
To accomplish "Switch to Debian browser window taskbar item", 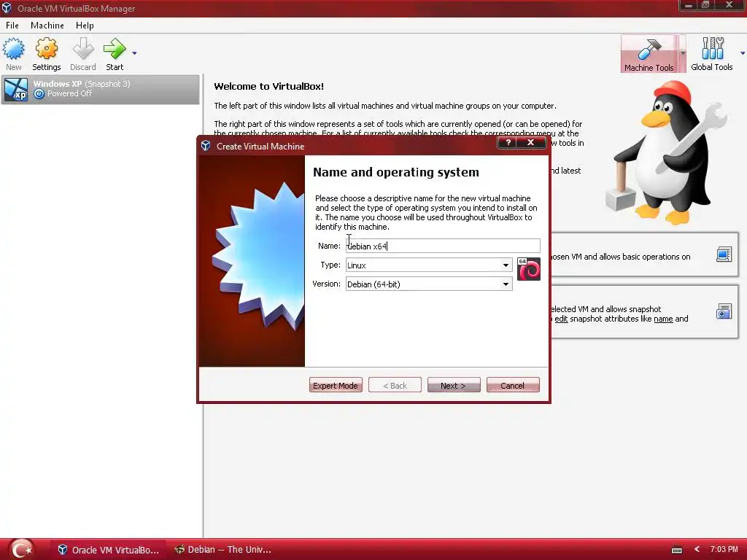I will tap(223, 550).
